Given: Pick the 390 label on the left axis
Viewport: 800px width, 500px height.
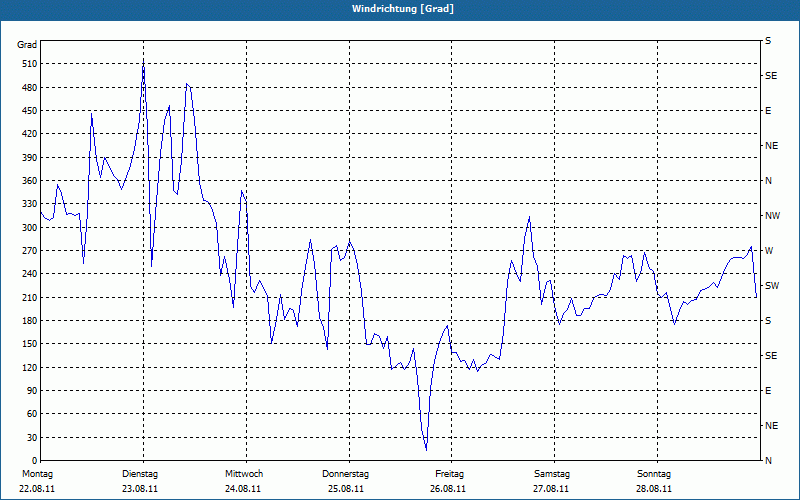Looking at the screenshot, I should coord(30,158).
